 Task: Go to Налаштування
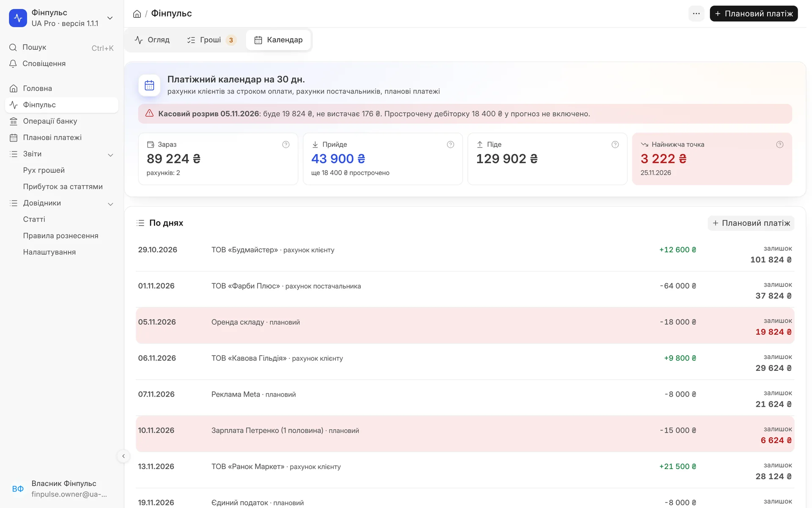point(62,252)
